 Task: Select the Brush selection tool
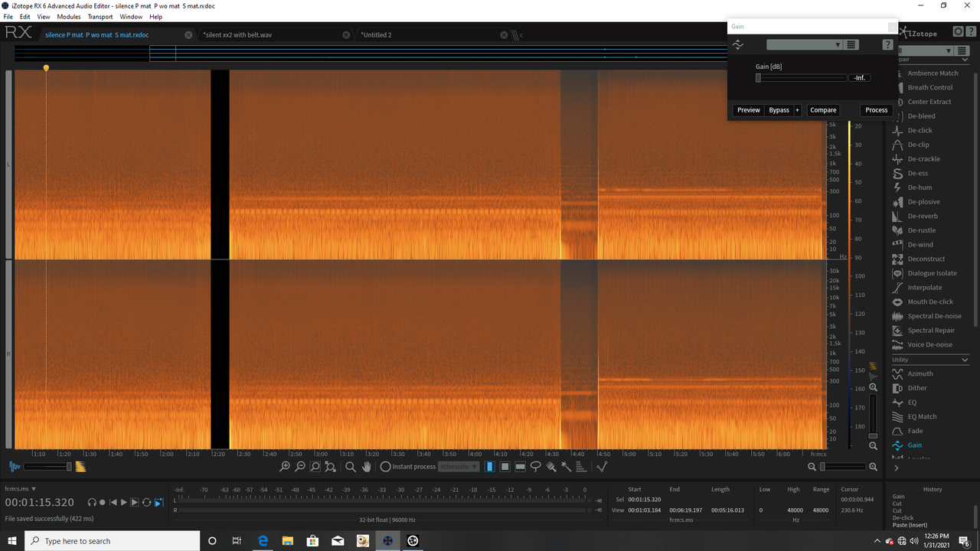(x=551, y=467)
